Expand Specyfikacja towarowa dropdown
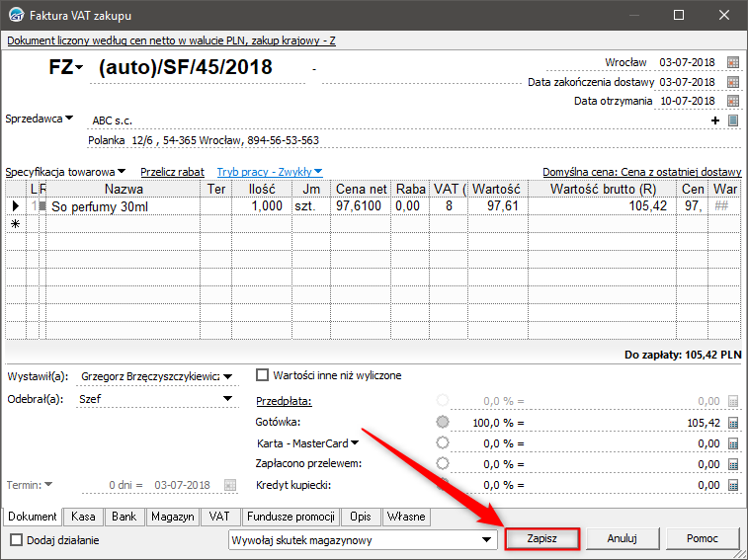This screenshot has height=560, width=748. tap(122, 171)
